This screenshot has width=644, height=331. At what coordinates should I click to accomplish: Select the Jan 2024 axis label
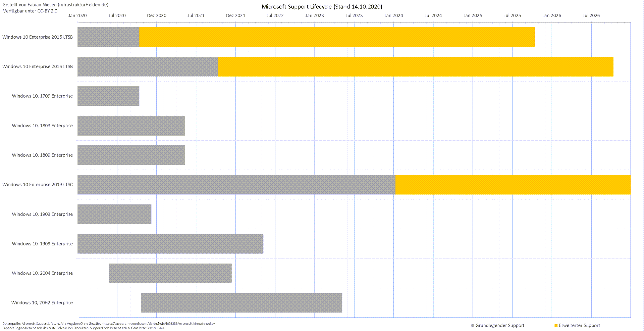click(x=394, y=16)
